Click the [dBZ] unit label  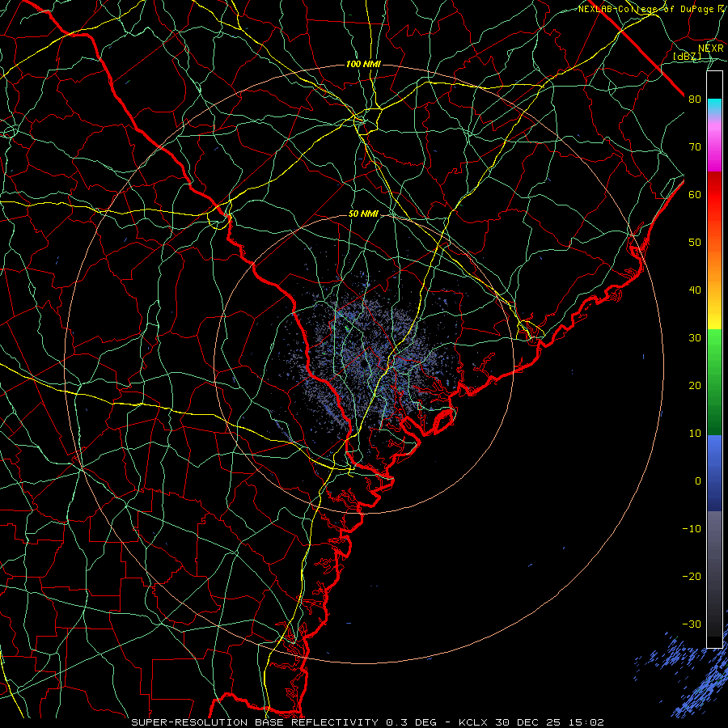point(687,56)
